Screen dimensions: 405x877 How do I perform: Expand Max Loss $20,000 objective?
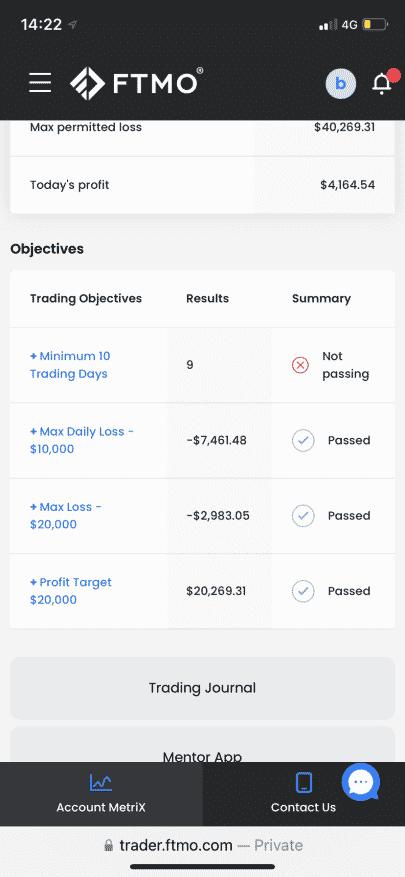click(x=65, y=516)
